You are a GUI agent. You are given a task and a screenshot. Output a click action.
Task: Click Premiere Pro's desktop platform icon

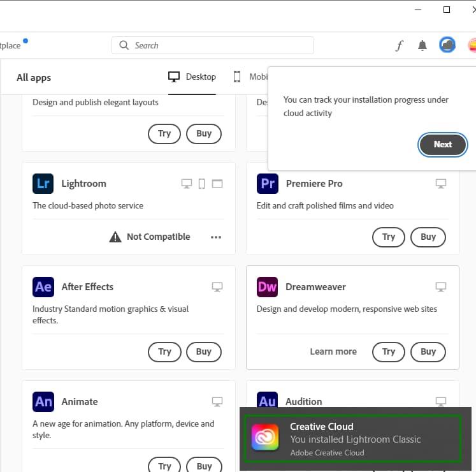441,184
